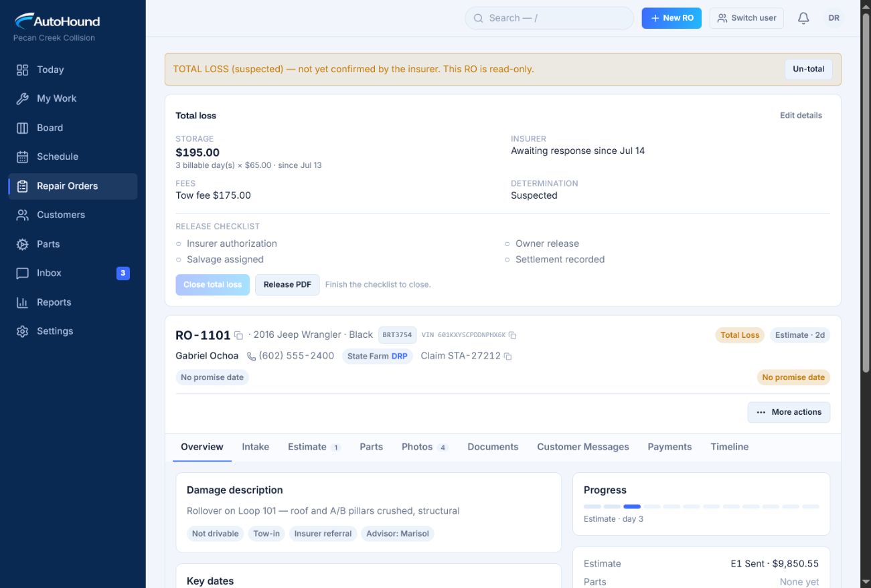Click the Inbox message icon
Screen dimensions: 871x588
click(x=23, y=273)
